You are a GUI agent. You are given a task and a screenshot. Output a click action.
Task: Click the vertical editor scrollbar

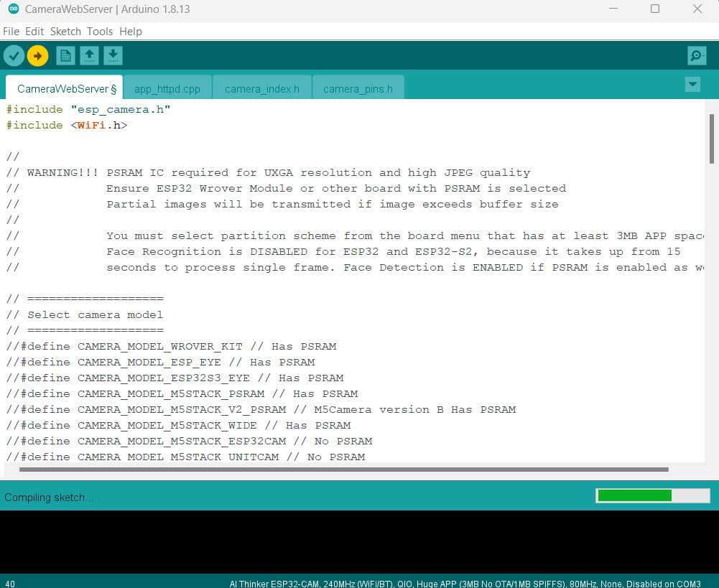[711, 140]
